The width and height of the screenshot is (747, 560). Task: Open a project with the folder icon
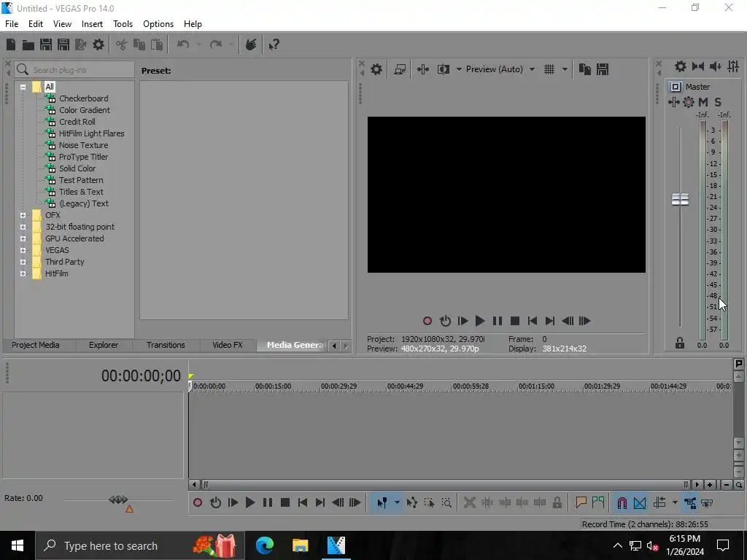(x=28, y=44)
